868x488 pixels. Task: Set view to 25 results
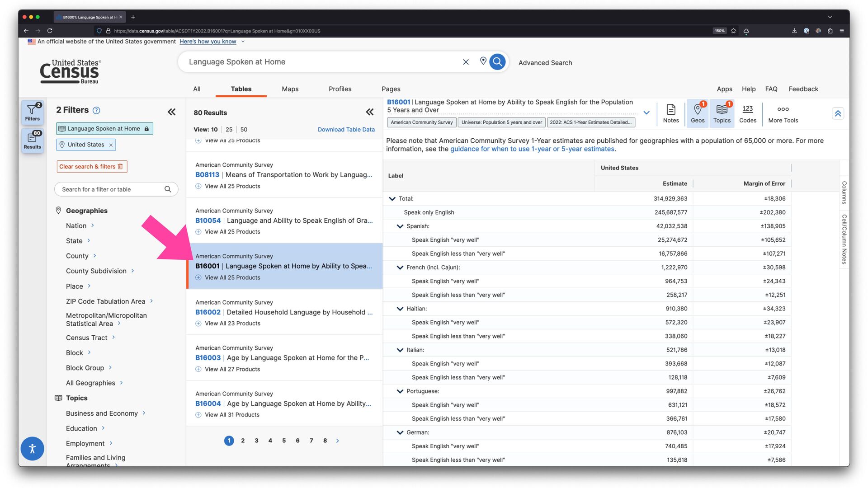click(x=229, y=130)
